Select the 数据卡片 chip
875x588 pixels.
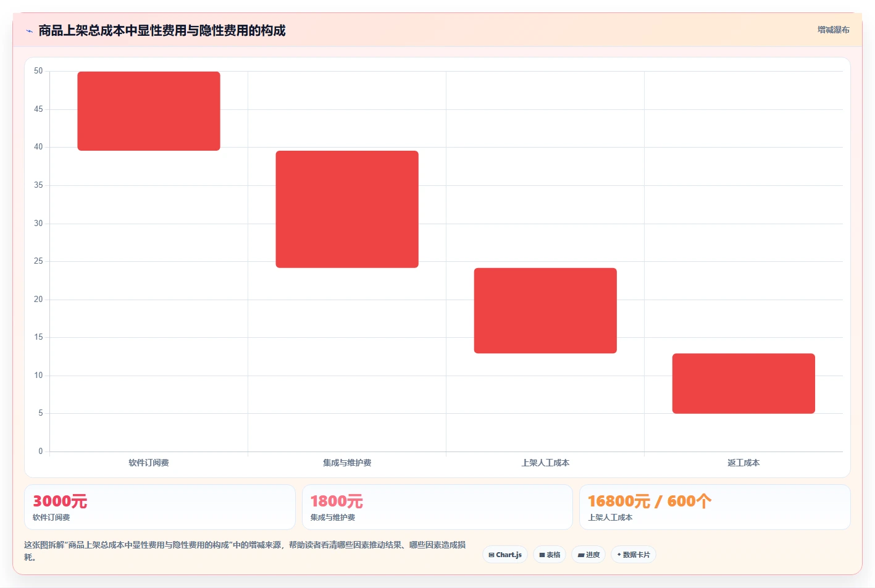tap(634, 555)
